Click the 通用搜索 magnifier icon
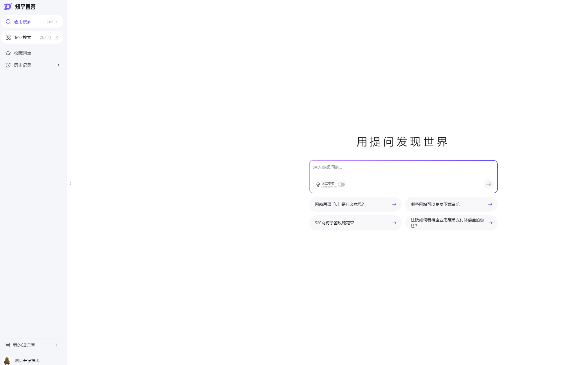Viewport: 588px width, 365px height. point(8,22)
